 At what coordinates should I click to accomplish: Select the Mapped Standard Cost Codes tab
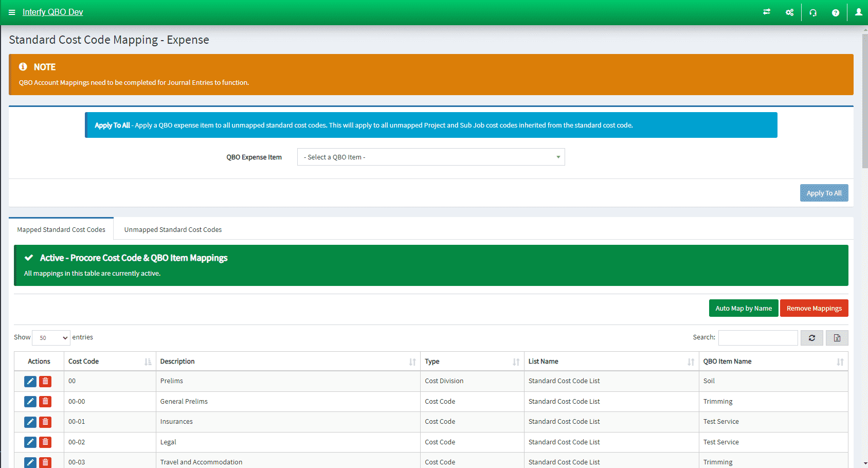click(61, 230)
